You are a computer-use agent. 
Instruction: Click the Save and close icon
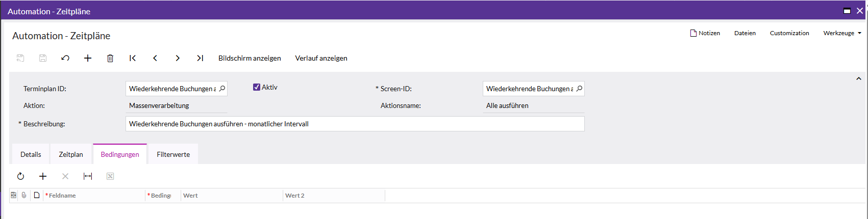pyautogui.click(x=20, y=58)
